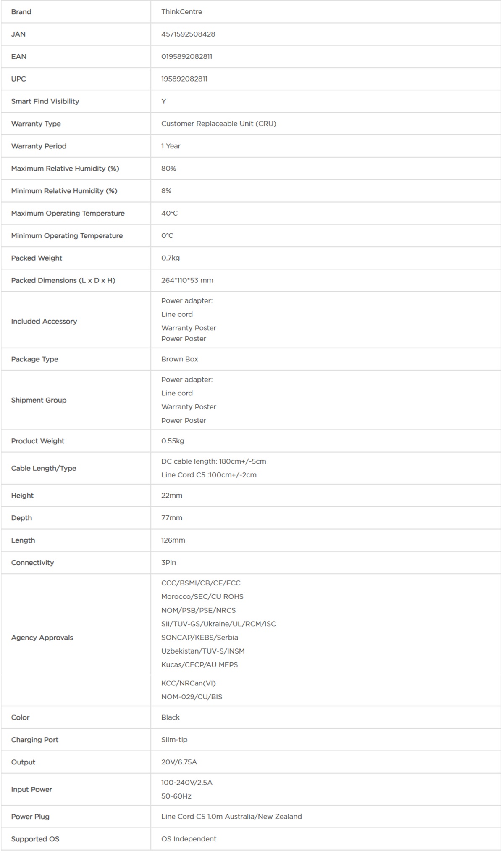Click the Warranty Type row label
The height and width of the screenshot is (854, 504).
click(x=36, y=124)
